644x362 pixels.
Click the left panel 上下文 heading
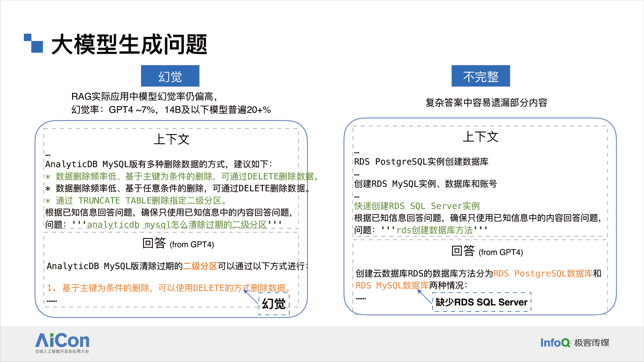tap(172, 139)
